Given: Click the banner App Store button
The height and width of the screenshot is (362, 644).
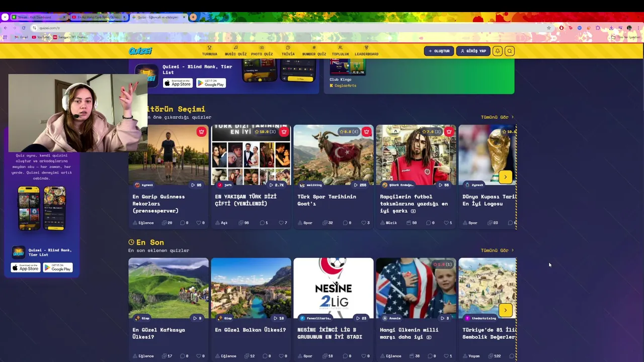Looking at the screenshot, I should pyautogui.click(x=178, y=83).
